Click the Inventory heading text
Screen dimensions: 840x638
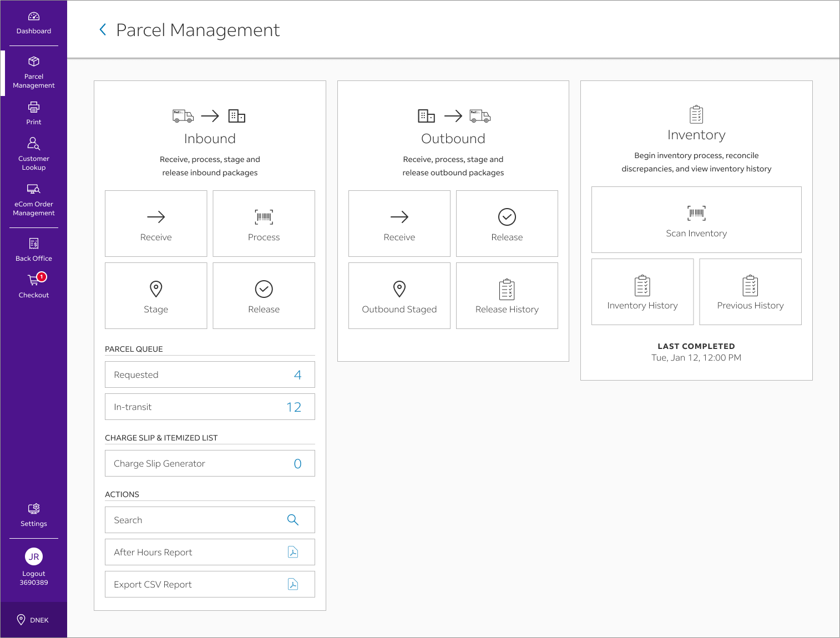[696, 135]
